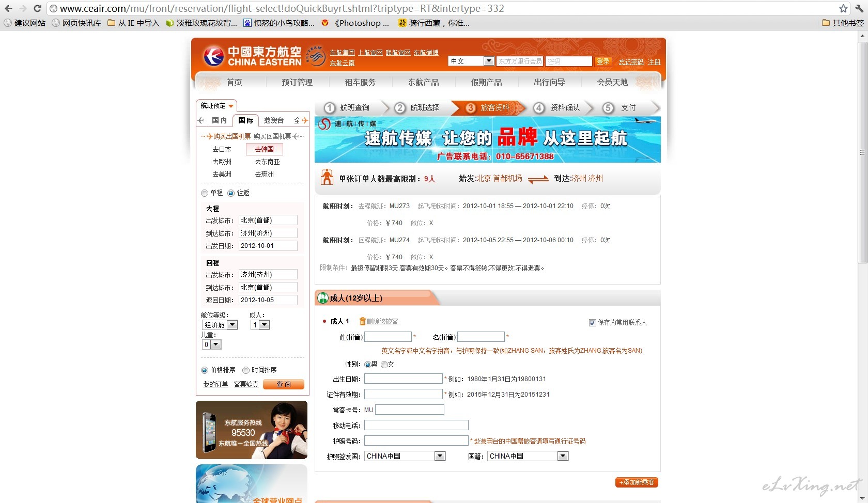This screenshot has height=503, width=868.
Task: Click the China Eastern logo
Action: [x=252, y=56]
